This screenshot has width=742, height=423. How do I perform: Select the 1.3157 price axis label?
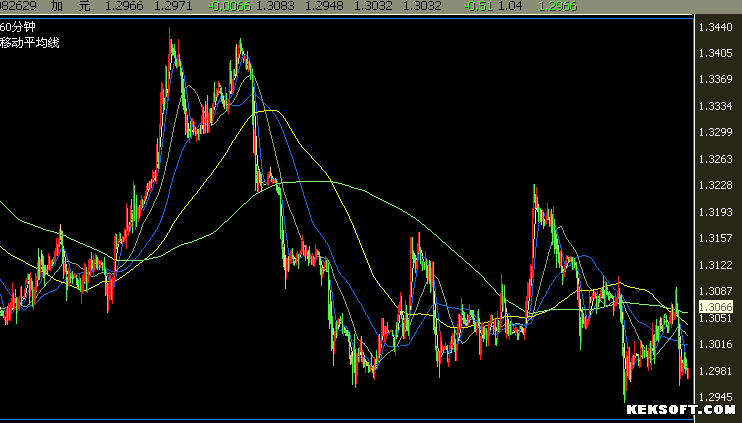click(x=716, y=238)
